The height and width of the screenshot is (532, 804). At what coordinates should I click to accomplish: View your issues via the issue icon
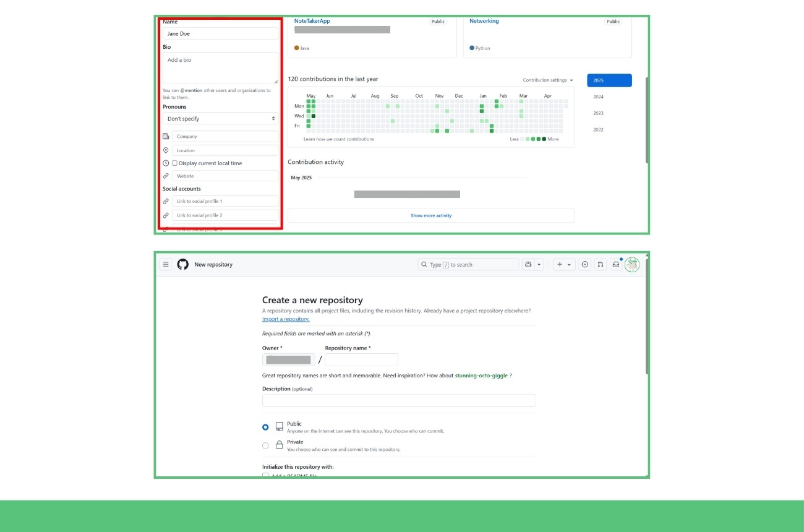tap(584, 264)
